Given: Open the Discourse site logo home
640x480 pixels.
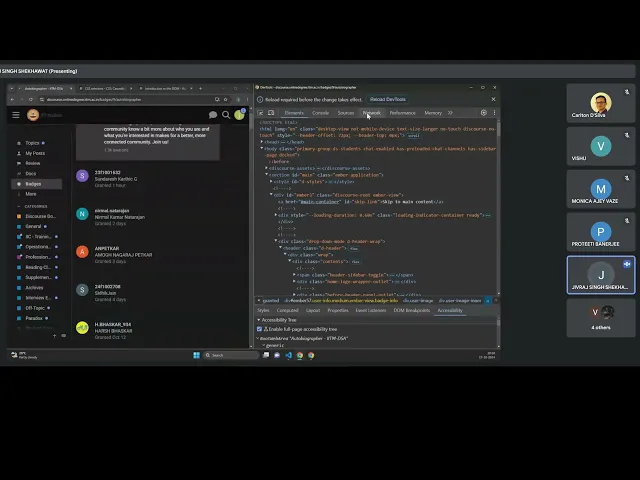Looking at the screenshot, I should (33, 115).
